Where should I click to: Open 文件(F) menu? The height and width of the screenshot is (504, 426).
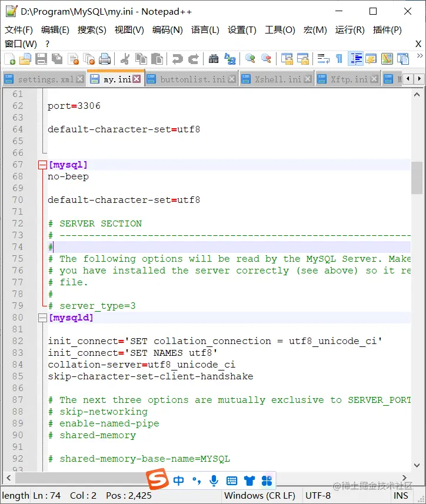(x=19, y=30)
